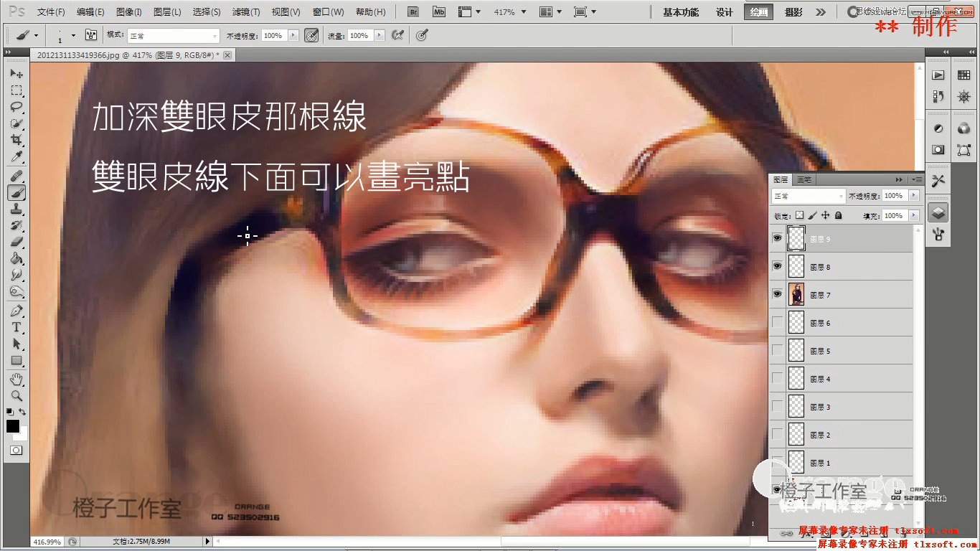Enable airbrush mode in options bar

point(397,35)
